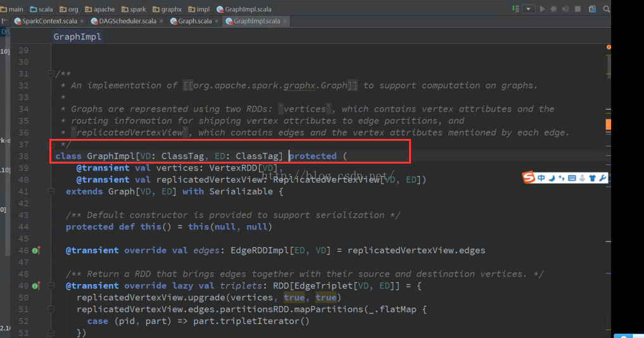Click the Debug bug icon
This screenshot has width=644, height=338.
pyautogui.click(x=554, y=9)
